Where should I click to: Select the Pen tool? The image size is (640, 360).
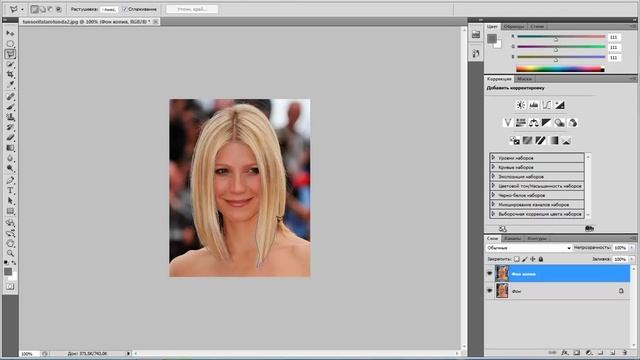coord(10,180)
